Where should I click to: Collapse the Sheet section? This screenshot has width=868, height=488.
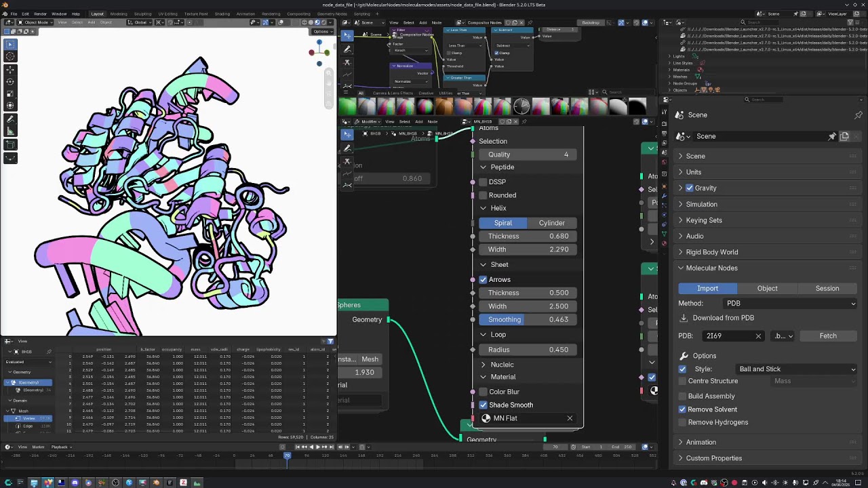[484, 264]
